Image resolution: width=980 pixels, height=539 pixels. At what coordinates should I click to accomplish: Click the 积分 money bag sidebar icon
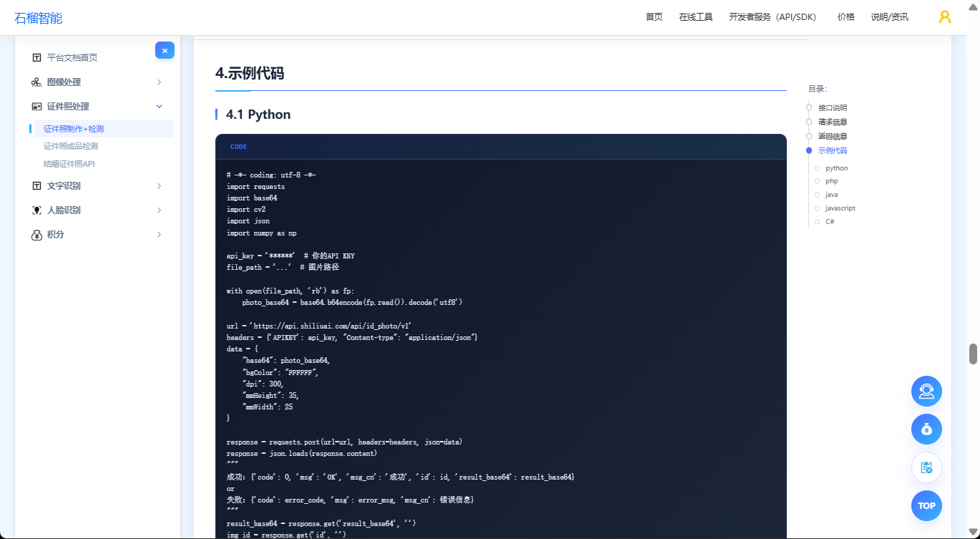36,234
